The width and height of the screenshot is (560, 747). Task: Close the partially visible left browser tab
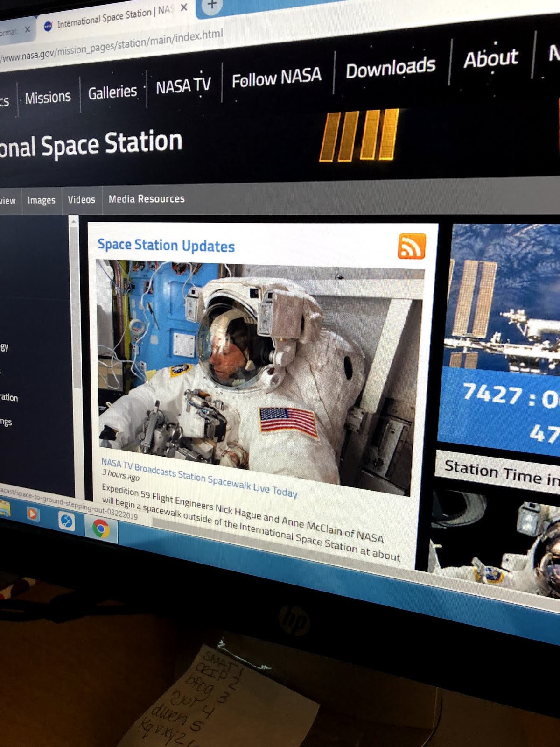(x=28, y=29)
